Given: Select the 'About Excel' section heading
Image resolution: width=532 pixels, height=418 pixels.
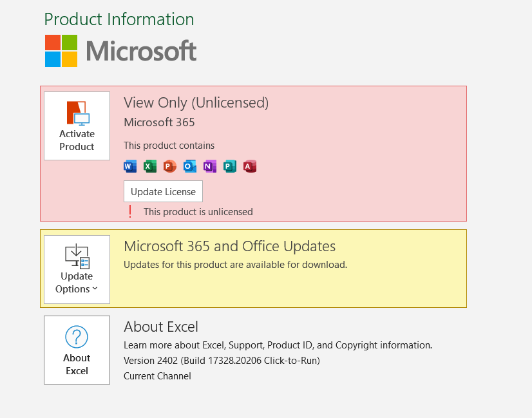Looking at the screenshot, I should click(161, 327).
